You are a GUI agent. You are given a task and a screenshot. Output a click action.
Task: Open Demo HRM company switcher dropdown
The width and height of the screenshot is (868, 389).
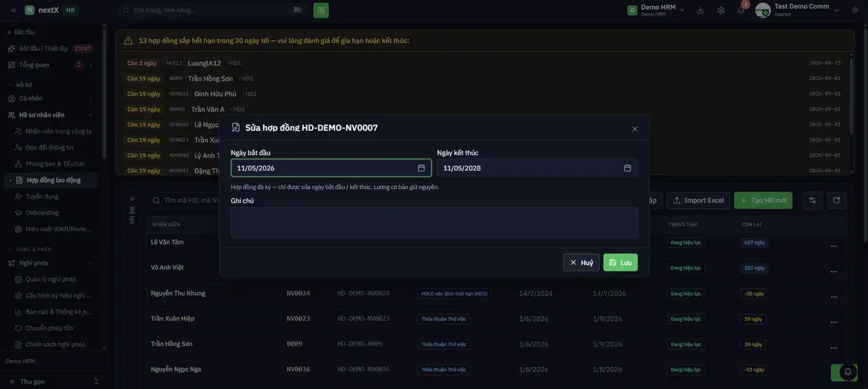tap(656, 10)
